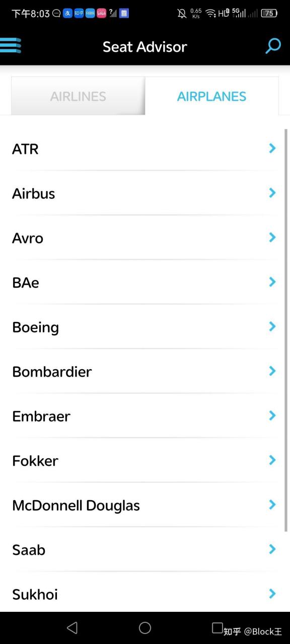Select the AIRPLANES tab

click(x=211, y=96)
